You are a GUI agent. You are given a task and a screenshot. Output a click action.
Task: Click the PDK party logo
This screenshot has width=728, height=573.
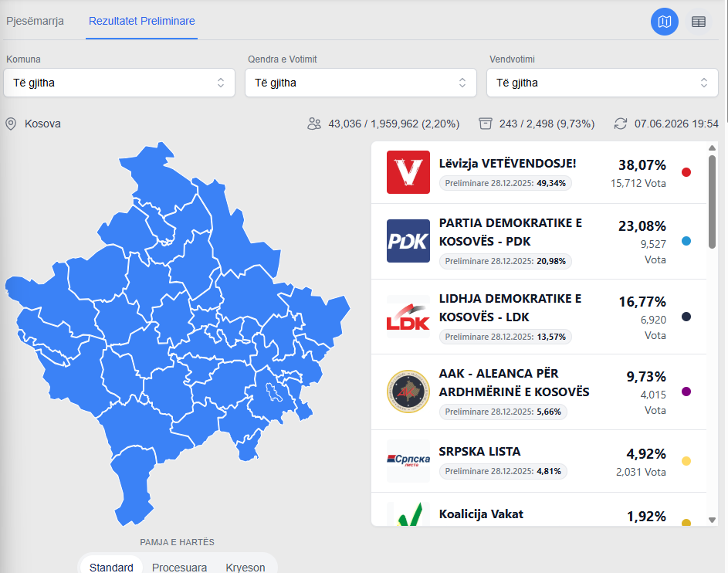click(408, 241)
